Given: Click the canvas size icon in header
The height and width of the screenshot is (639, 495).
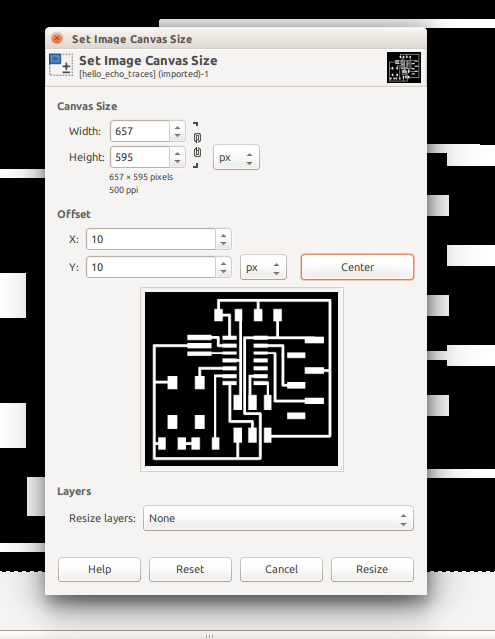Looking at the screenshot, I should coord(61,65).
